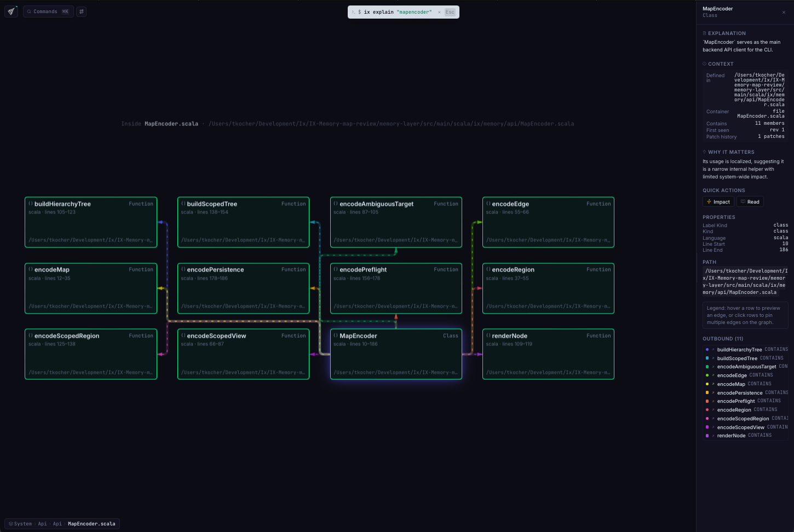Click encodeAmbiguousTarget row in Outbound list
The width and height of the screenshot is (794, 532).
(745, 367)
